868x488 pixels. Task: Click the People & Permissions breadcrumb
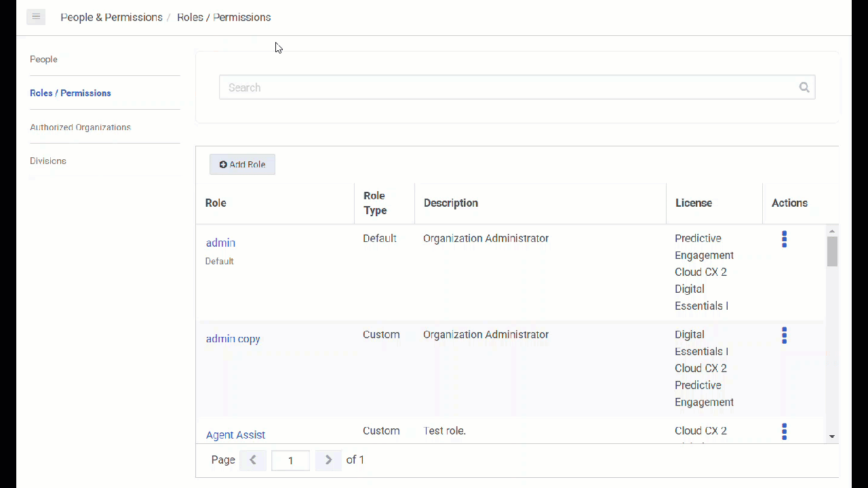111,18
